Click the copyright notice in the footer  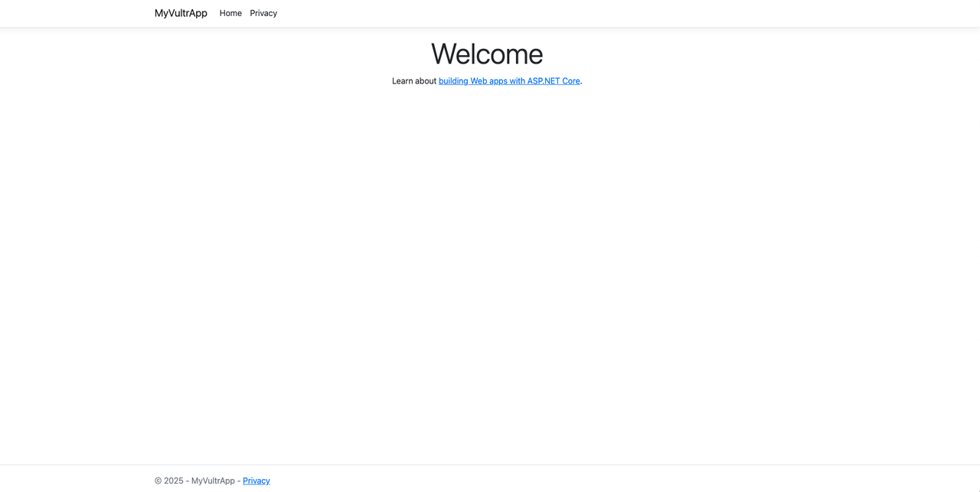(194, 481)
